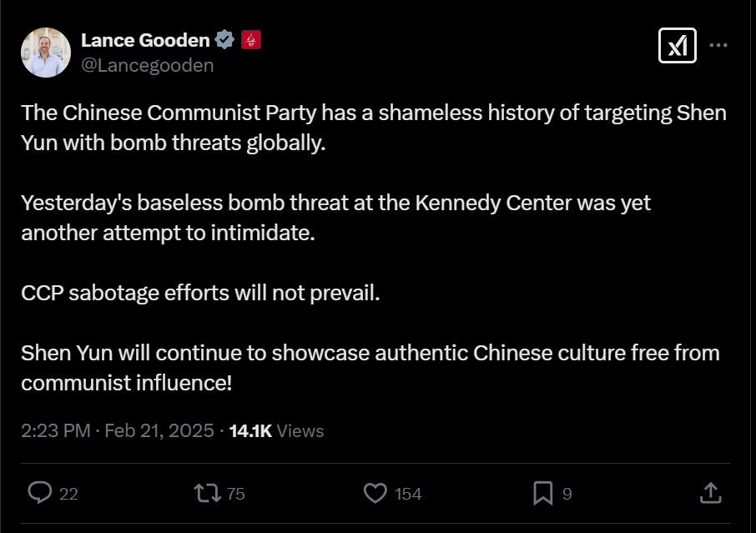
Task: Bookmark this post using the bookmark icon
Action: (542, 493)
